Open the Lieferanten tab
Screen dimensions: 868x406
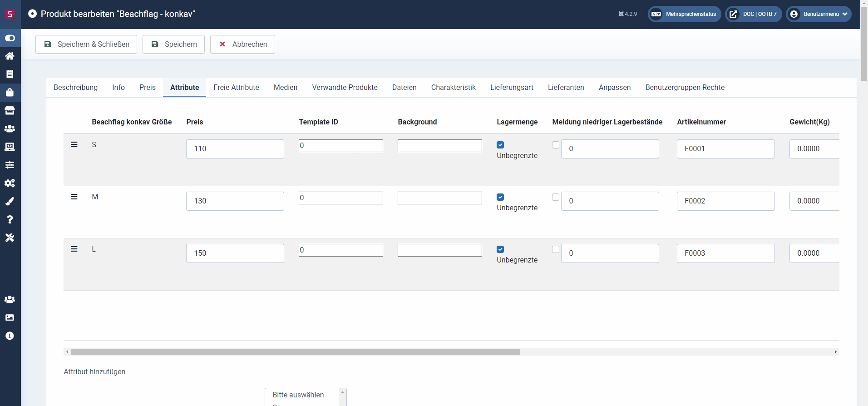[x=566, y=87]
